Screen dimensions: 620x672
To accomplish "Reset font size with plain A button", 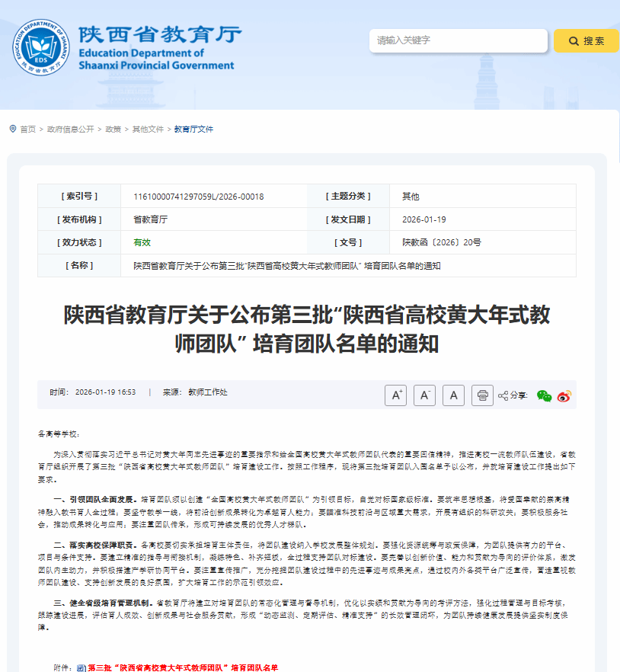I will click(453, 395).
